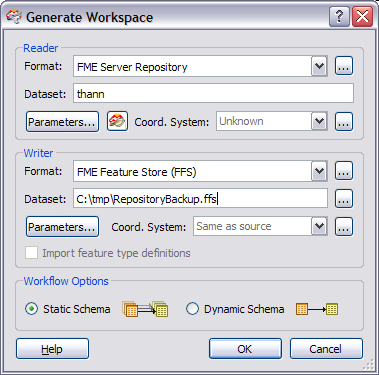Confirm with the OK button
This screenshot has width=379, height=375.
245,349
